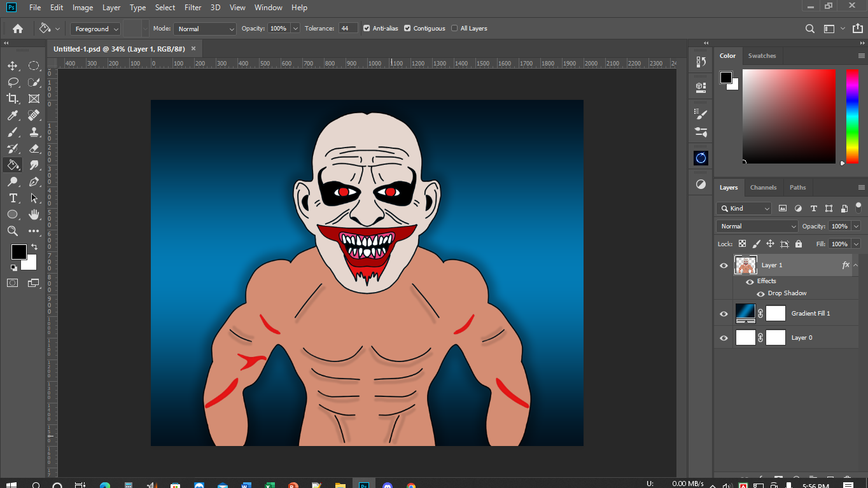
Task: Select the Move tool
Action: (13, 66)
